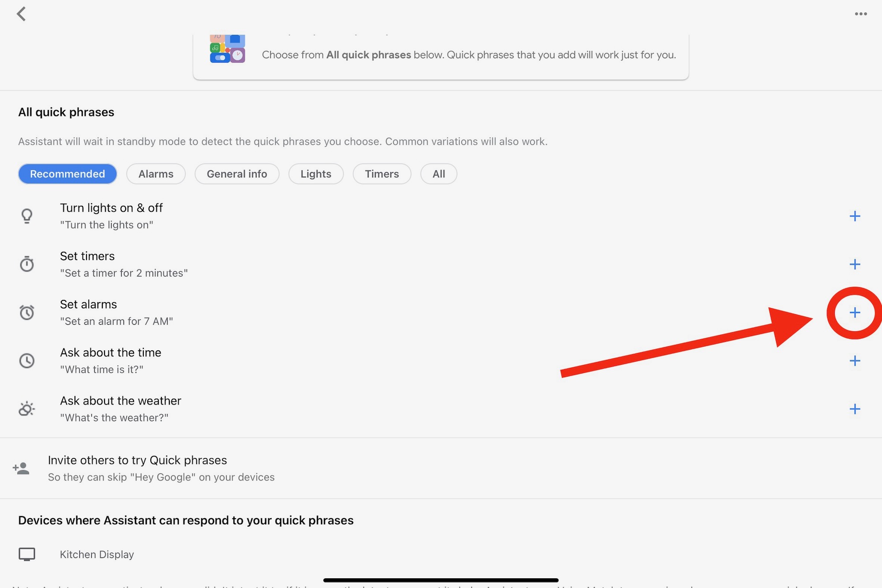The height and width of the screenshot is (588, 882).
Task: Click the people icon for Invite others
Action: click(22, 468)
